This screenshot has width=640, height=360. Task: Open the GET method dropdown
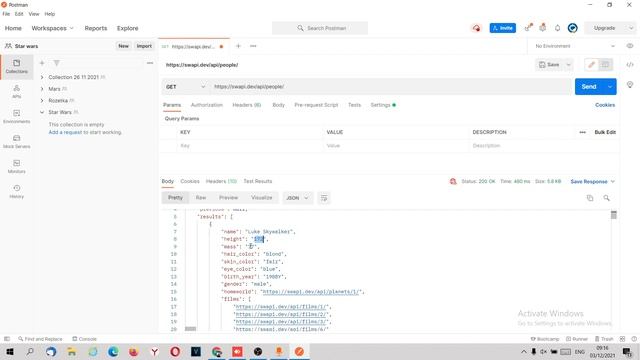click(x=186, y=87)
